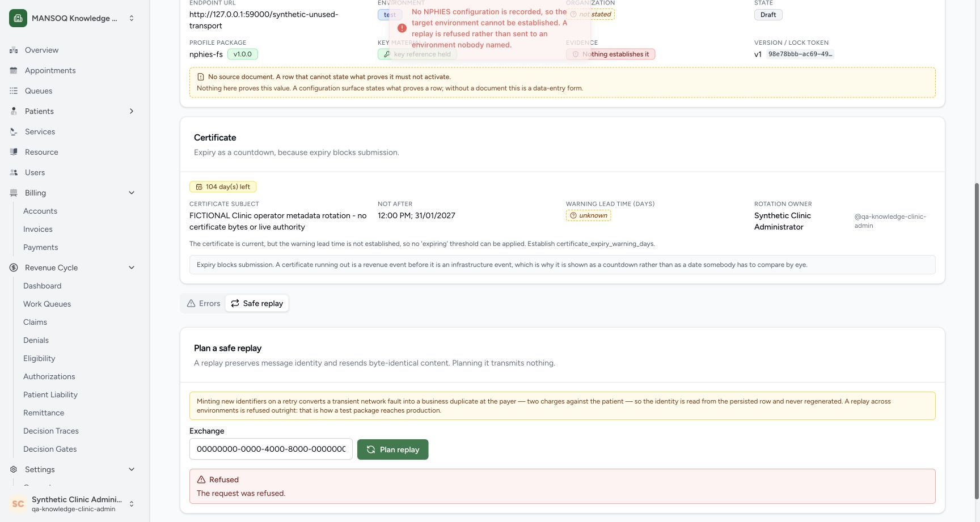Screen dimensions: 980x522
Task: Switch to the Errors tab
Action: point(204,303)
